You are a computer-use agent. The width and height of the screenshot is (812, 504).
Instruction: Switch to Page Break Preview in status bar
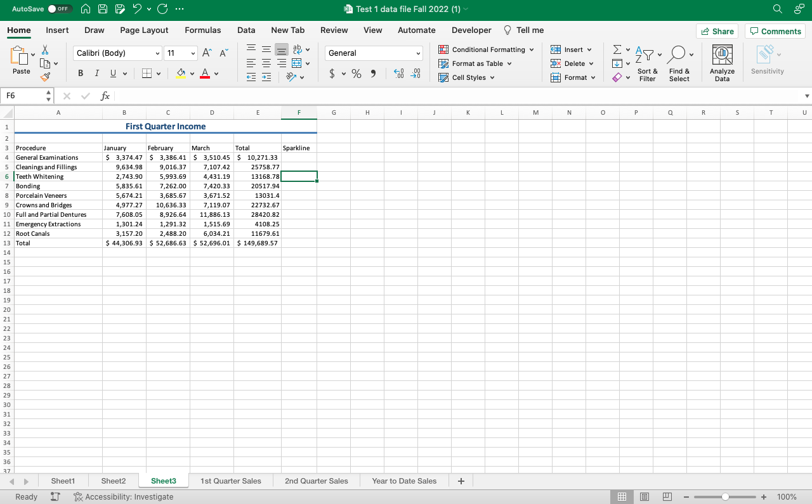(x=667, y=497)
